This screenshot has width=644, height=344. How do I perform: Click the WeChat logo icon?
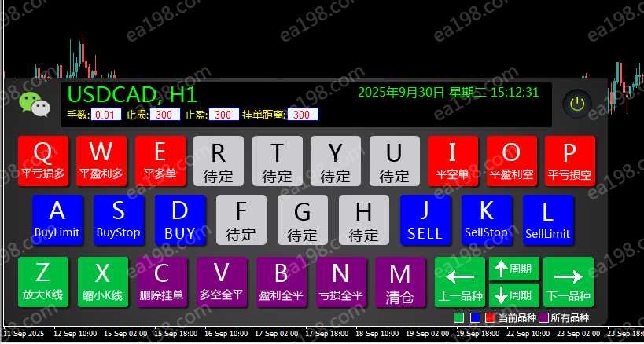pos(35,103)
